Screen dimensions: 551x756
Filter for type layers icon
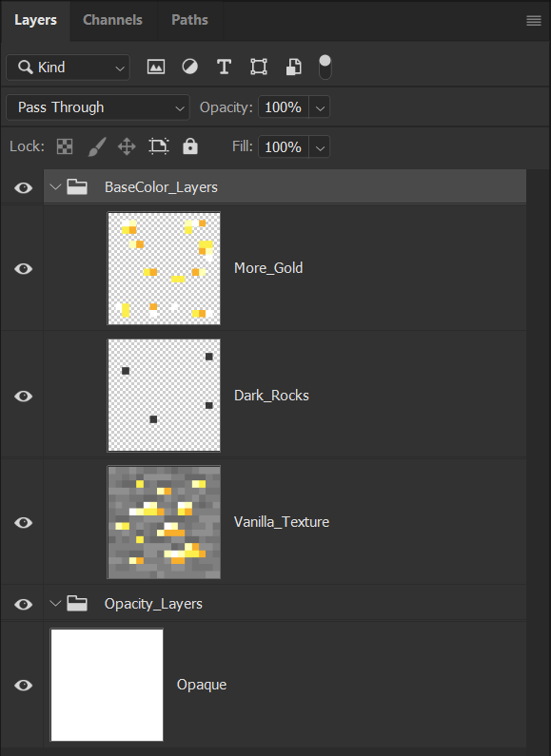(x=224, y=67)
